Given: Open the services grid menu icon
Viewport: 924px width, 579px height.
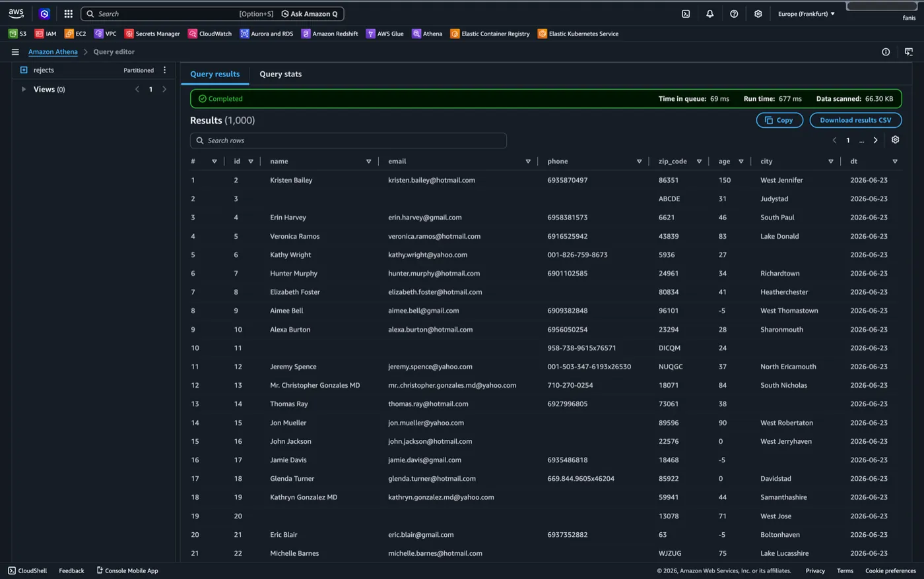Looking at the screenshot, I should pyautogui.click(x=68, y=13).
